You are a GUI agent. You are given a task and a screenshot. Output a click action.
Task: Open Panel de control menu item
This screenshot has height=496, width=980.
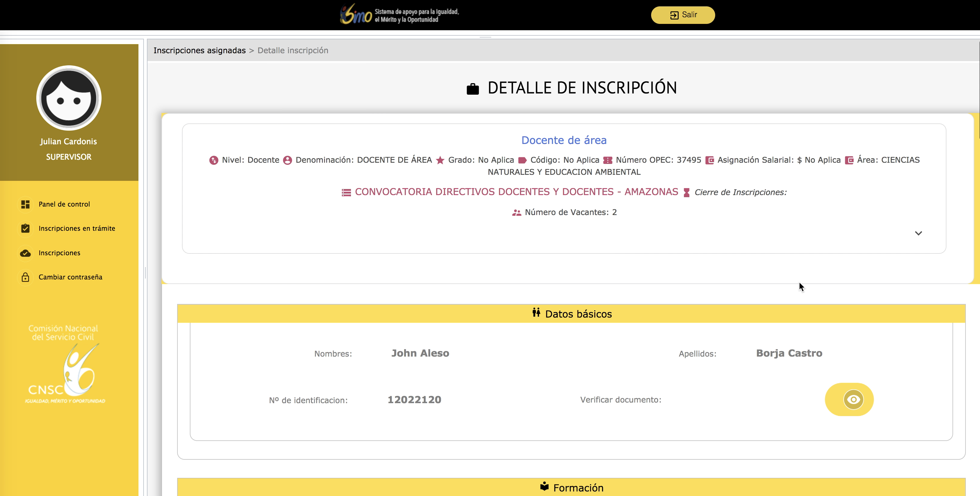click(64, 204)
